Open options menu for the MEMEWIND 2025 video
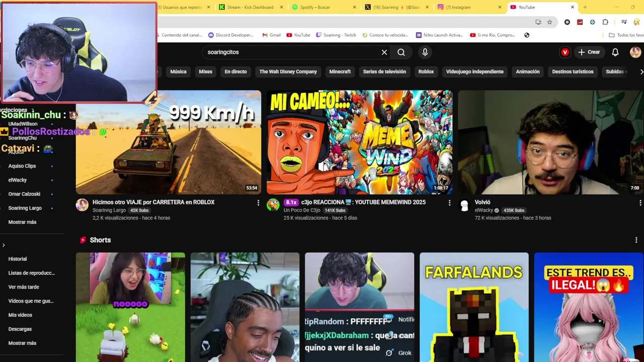Image resolution: width=644 pixels, height=362 pixels. click(449, 203)
